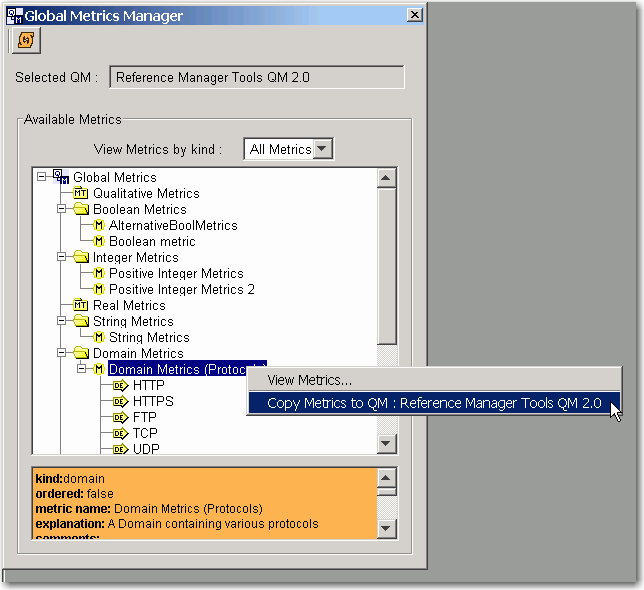Collapse the String Metrics folder
This screenshot has height=590, width=644.
[61, 321]
